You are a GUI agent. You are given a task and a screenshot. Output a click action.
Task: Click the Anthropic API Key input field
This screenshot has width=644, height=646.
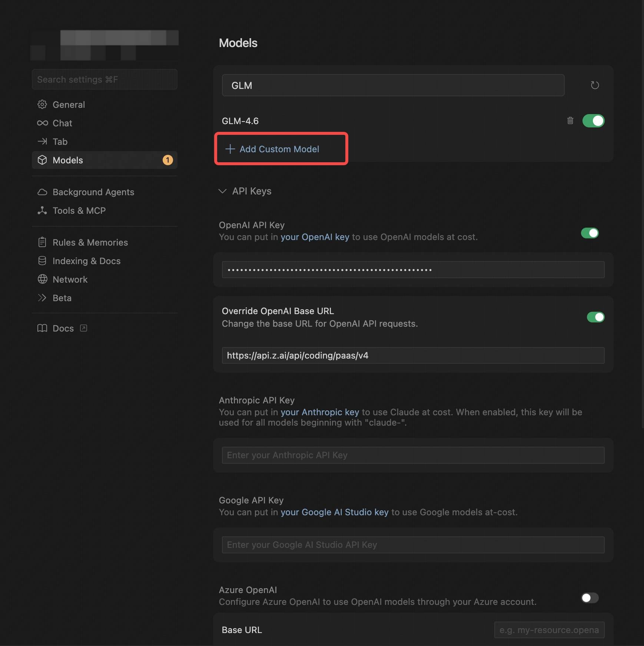(x=413, y=455)
